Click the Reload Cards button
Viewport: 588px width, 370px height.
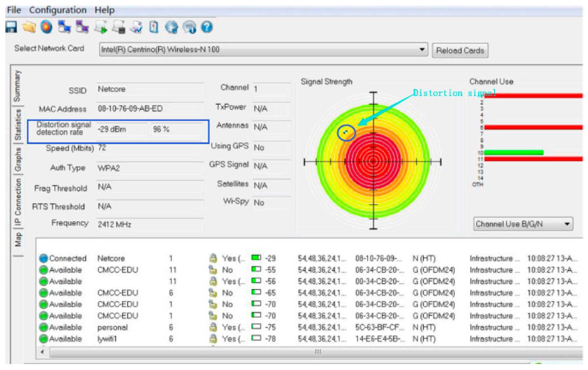pos(460,51)
